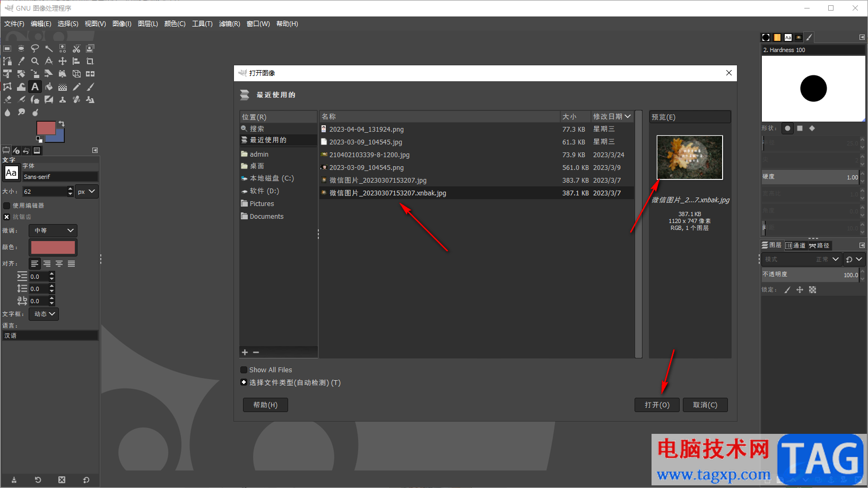Toggle the antialiasing checkbox (抗锯齿)
This screenshot has width=868, height=488.
click(7, 217)
